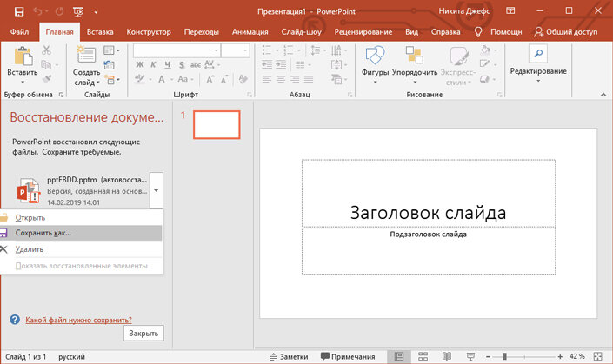Click the increase list level icon
613x364 pixels.
[x=281, y=65]
